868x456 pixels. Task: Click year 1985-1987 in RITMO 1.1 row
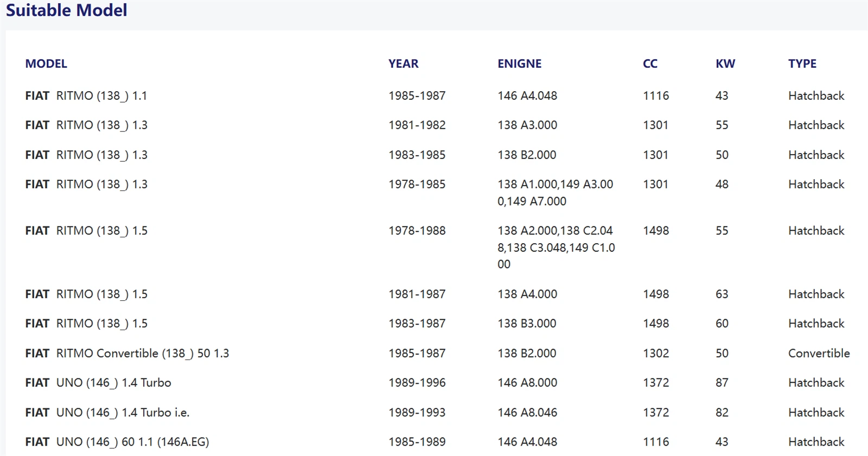pyautogui.click(x=417, y=96)
